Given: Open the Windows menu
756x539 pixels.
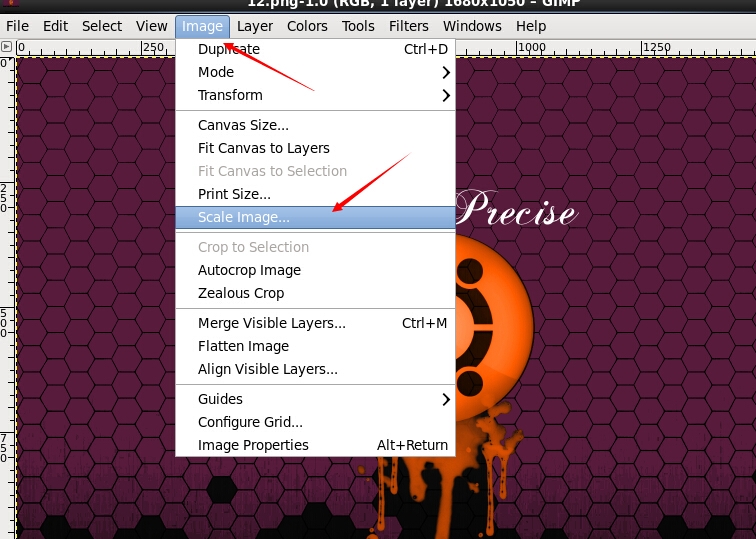Looking at the screenshot, I should 472,26.
